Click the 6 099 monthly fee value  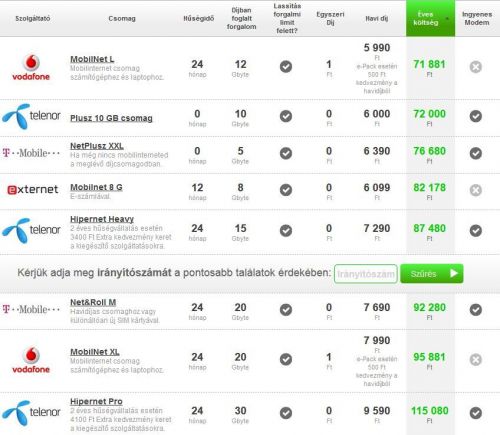(x=377, y=188)
